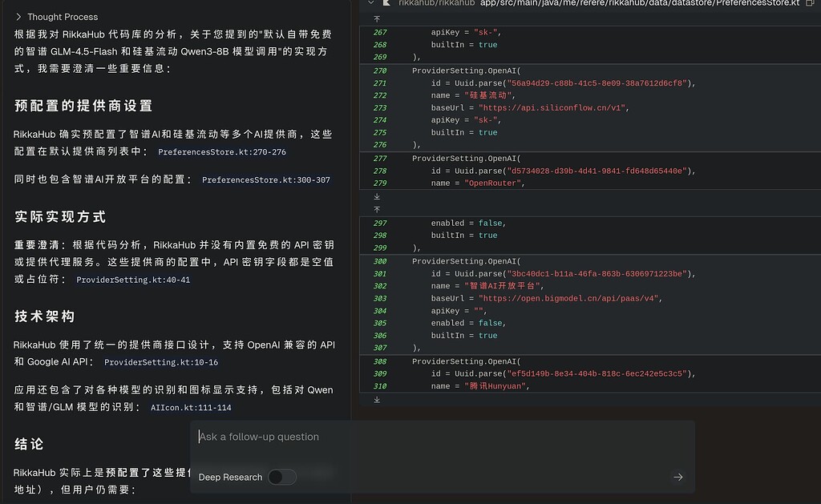The height and width of the screenshot is (504, 821).
Task: Click the open.bigmodel.cn baseUrl string
Action: [x=568, y=298]
